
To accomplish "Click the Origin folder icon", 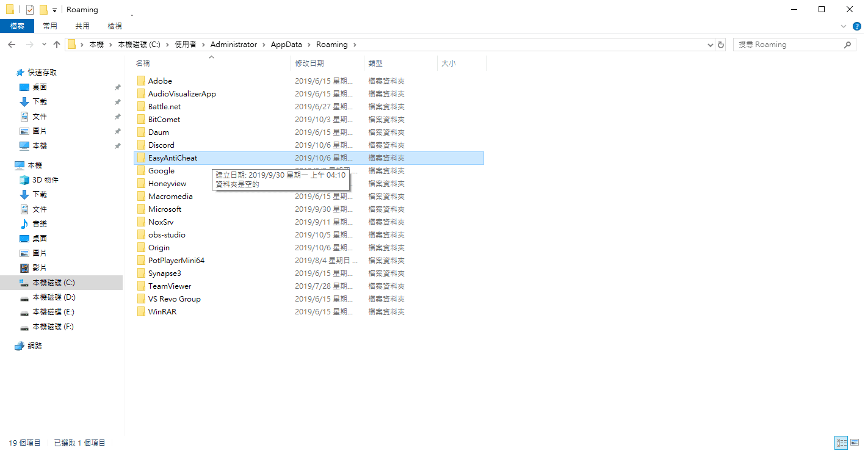I will 141,248.
